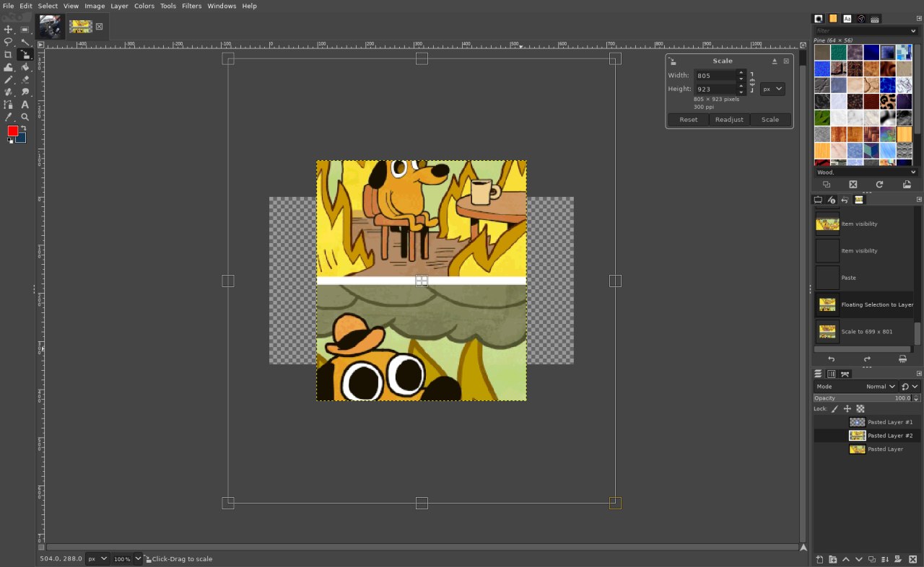
Task: Open the blend mode group switch dropdown
Action: tap(910, 387)
